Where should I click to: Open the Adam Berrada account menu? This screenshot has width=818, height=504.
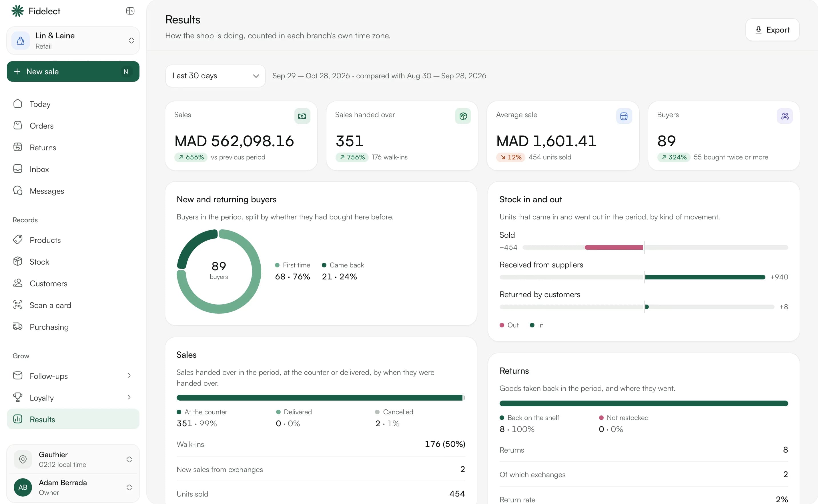(73, 487)
